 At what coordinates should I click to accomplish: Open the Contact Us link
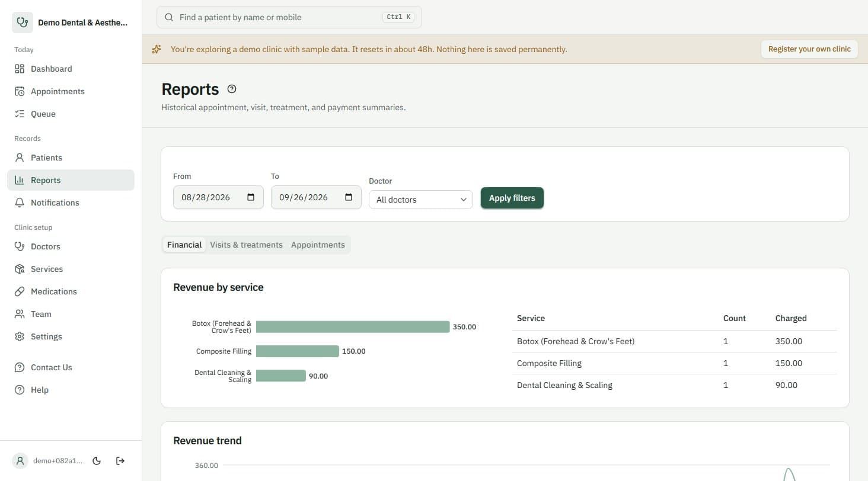[x=71, y=367]
